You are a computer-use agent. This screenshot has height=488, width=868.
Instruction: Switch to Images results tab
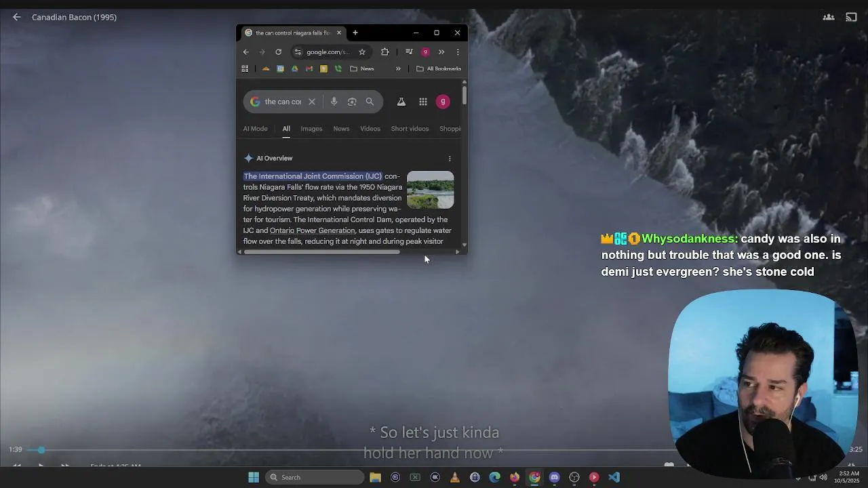311,129
